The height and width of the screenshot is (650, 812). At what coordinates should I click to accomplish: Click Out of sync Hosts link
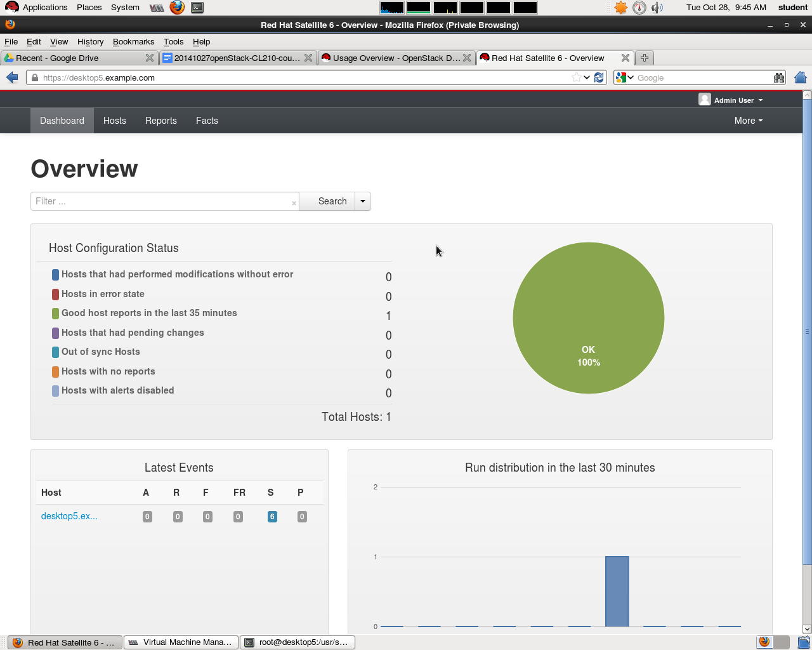click(101, 352)
